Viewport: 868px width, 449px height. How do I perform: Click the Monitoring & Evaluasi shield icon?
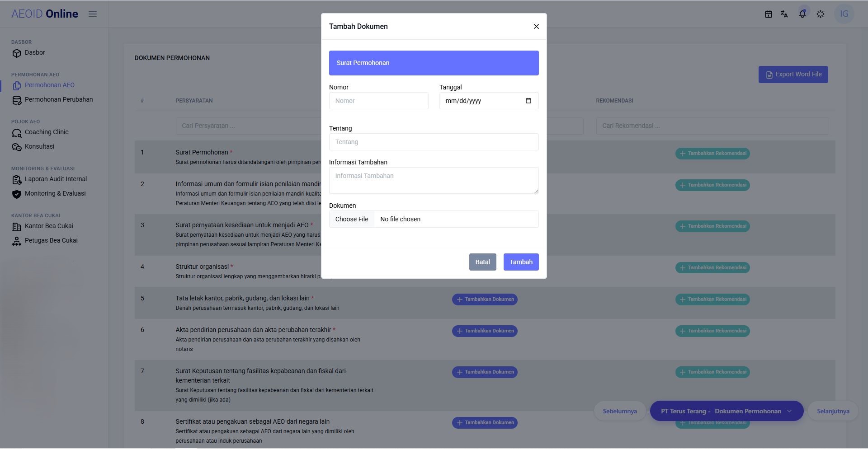tap(17, 194)
